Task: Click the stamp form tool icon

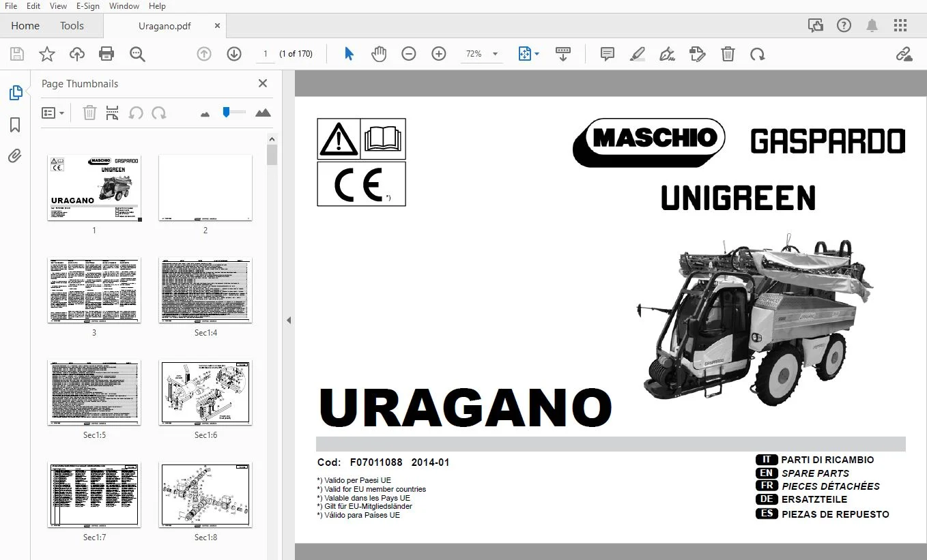Action: (698, 54)
